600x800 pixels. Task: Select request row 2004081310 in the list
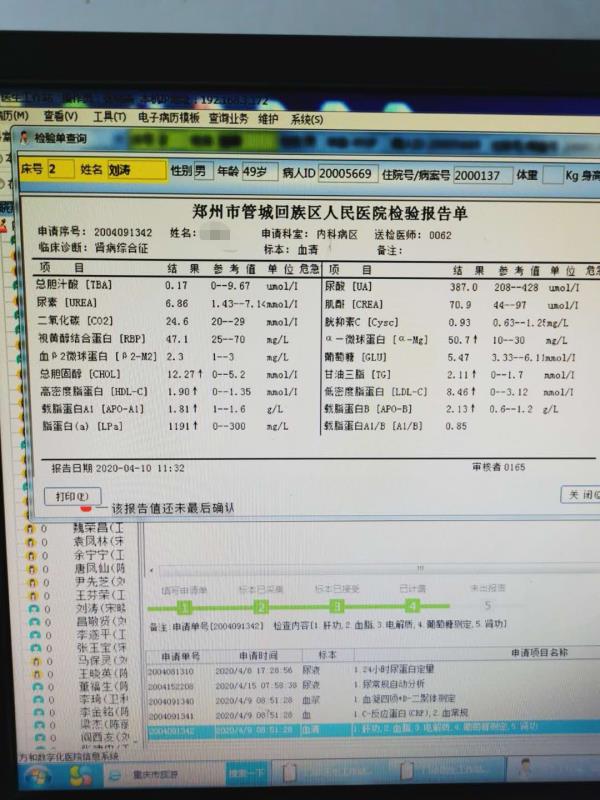pyautogui.click(x=170, y=671)
